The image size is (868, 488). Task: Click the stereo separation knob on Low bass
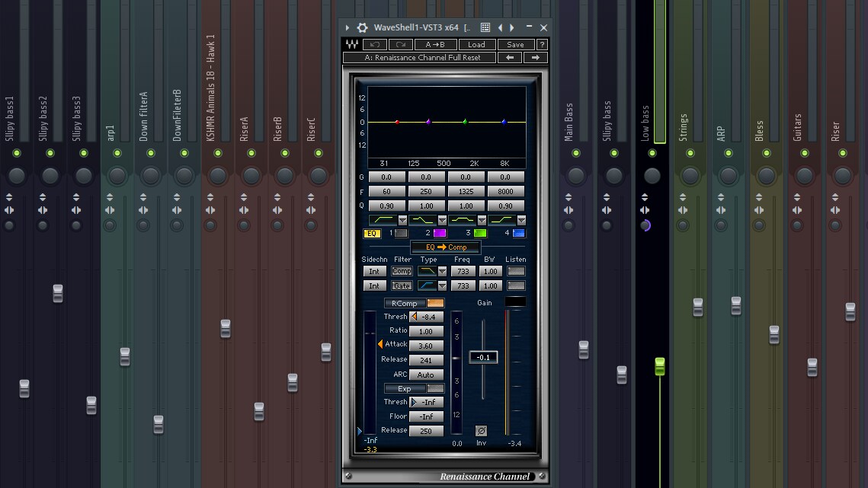645,225
